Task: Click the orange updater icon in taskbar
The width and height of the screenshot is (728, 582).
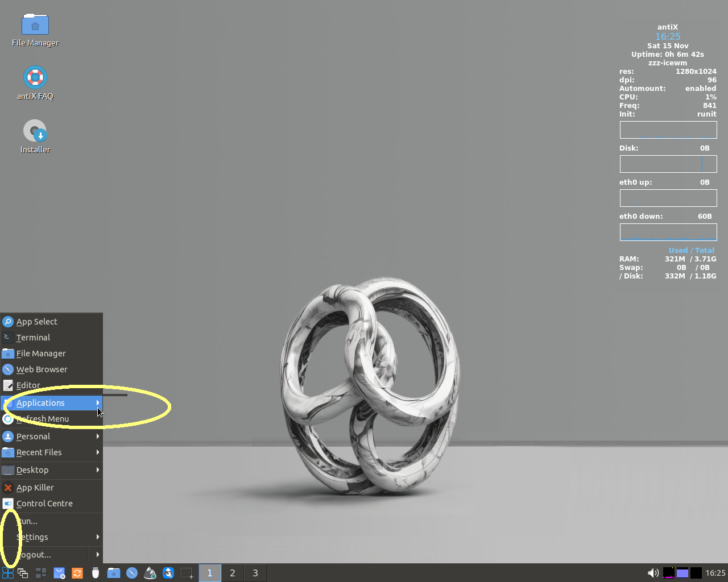Action: [77, 573]
